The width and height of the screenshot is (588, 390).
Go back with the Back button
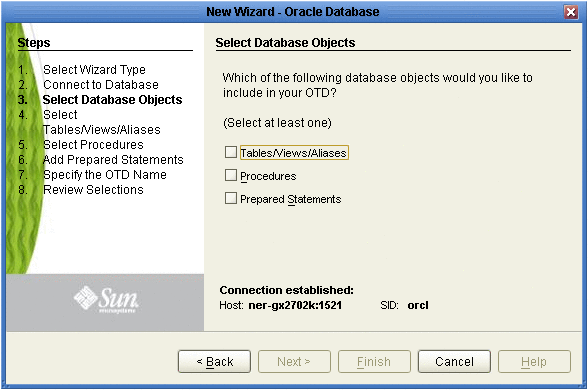(214, 362)
